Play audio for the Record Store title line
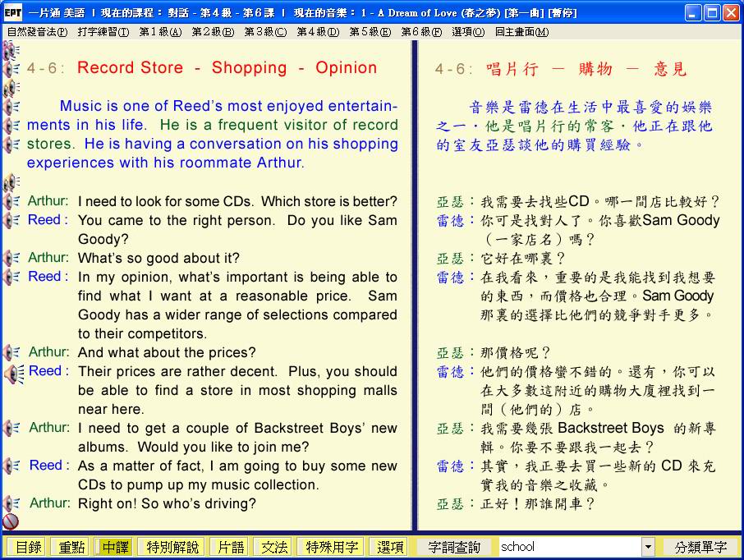The width and height of the screenshot is (744, 560). [11, 68]
